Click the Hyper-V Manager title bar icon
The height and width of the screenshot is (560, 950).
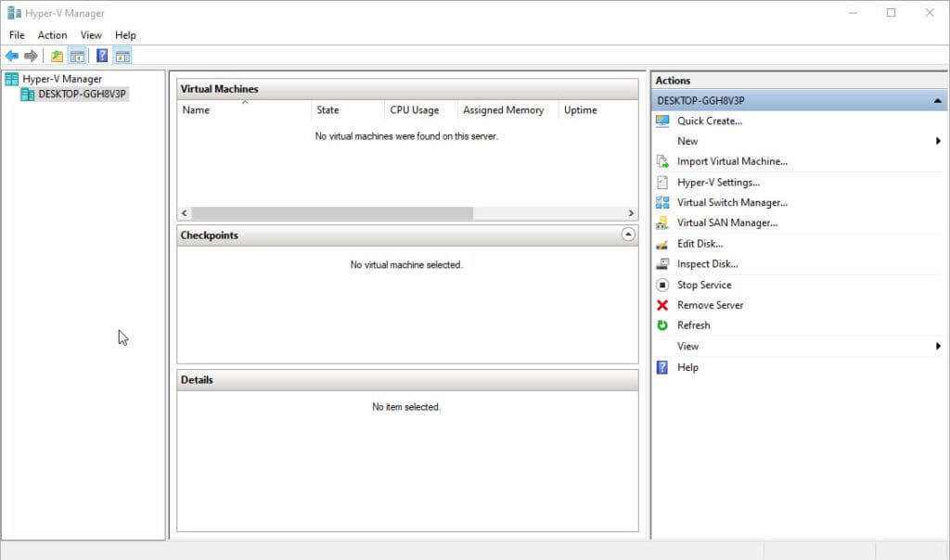[14, 13]
